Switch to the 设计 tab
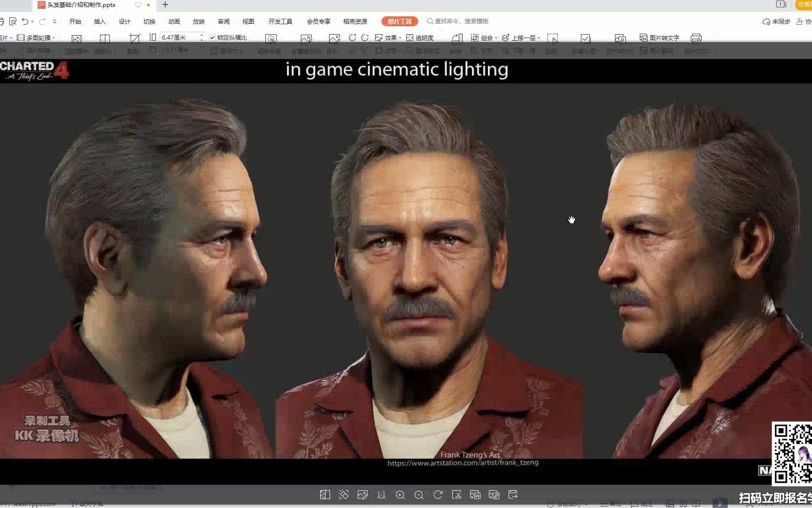Image resolution: width=812 pixels, height=508 pixels. [x=125, y=21]
